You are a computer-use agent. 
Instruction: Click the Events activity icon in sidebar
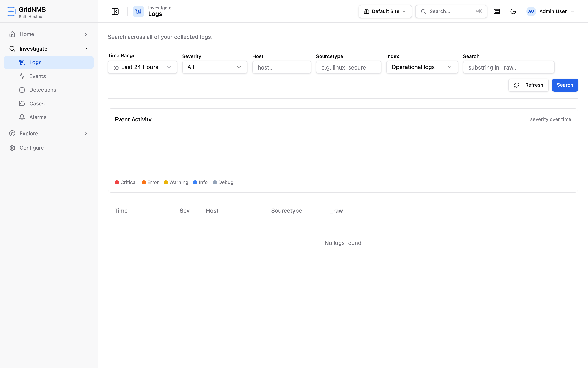pyautogui.click(x=22, y=76)
